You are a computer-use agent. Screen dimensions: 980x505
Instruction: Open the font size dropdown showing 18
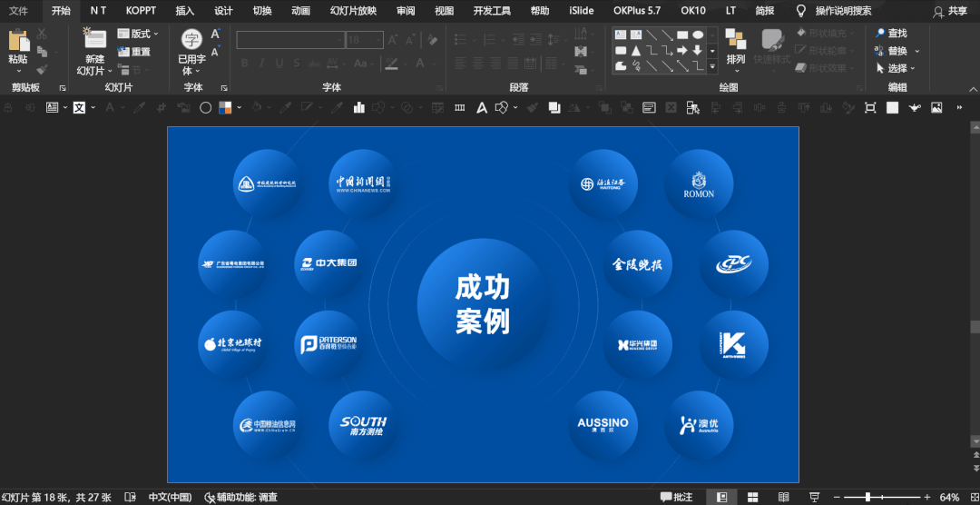(378, 40)
